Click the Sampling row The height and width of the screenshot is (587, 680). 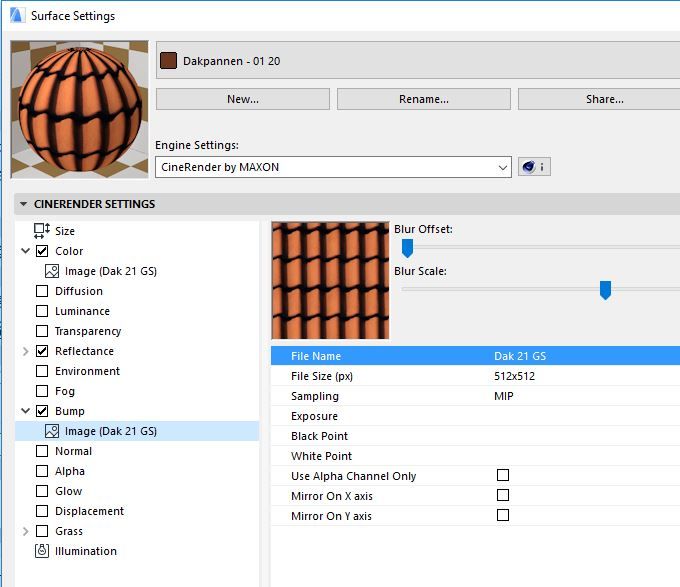coord(475,396)
